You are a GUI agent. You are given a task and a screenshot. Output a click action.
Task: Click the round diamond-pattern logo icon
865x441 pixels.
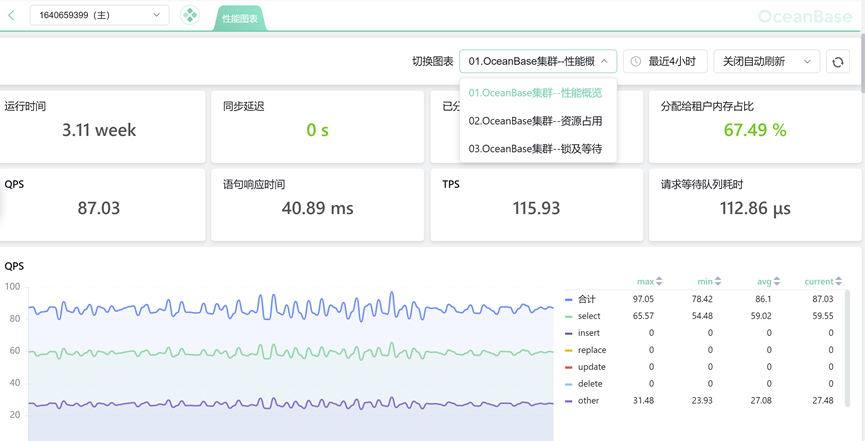190,15
